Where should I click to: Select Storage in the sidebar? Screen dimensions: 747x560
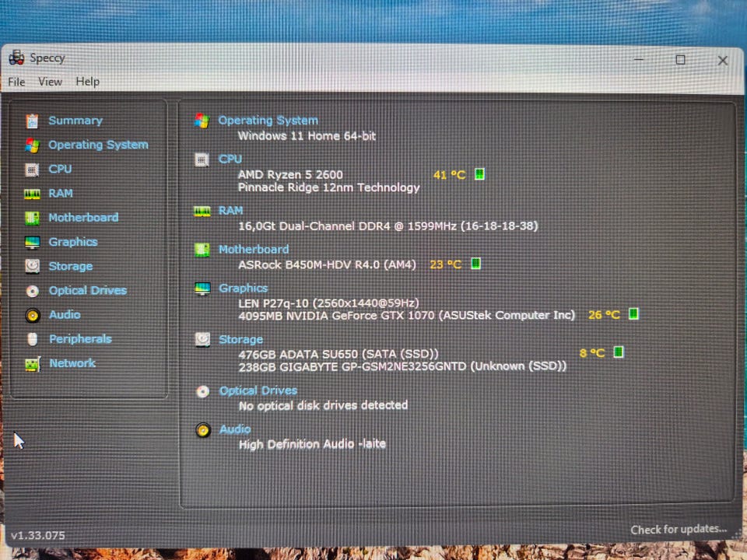[x=71, y=266]
